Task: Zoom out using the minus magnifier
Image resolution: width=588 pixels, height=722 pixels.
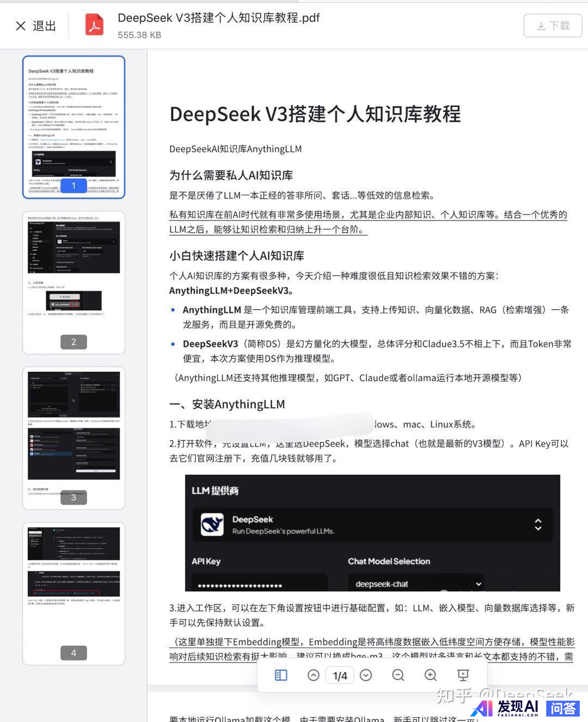Action: pyautogui.click(x=398, y=675)
